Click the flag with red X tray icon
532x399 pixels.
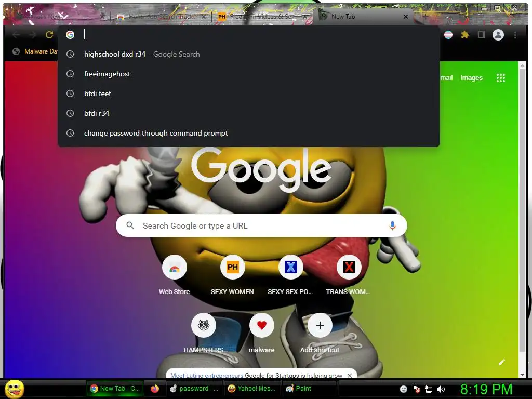(416, 389)
